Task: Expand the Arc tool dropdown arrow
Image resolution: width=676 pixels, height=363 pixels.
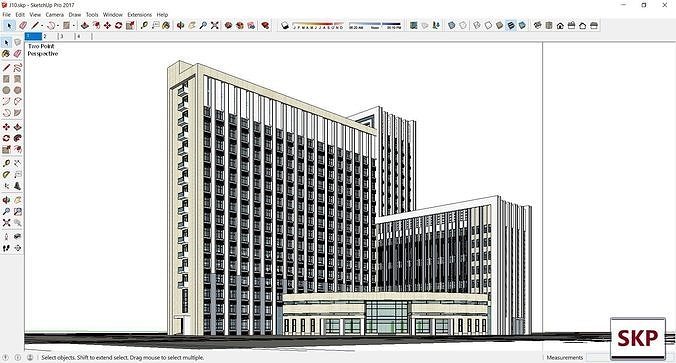Action: 58,26
